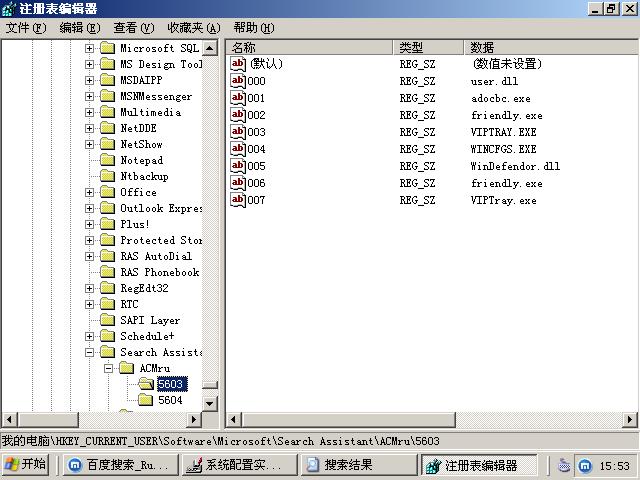
Task: Click the Notepad key folder icon
Action: click(x=107, y=160)
